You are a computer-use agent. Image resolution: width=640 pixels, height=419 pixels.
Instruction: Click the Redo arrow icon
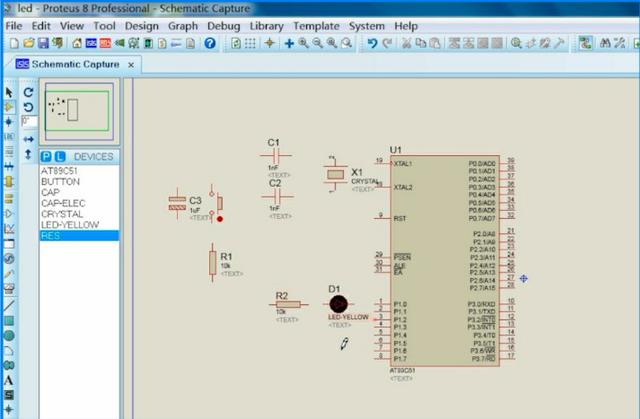click(x=387, y=43)
